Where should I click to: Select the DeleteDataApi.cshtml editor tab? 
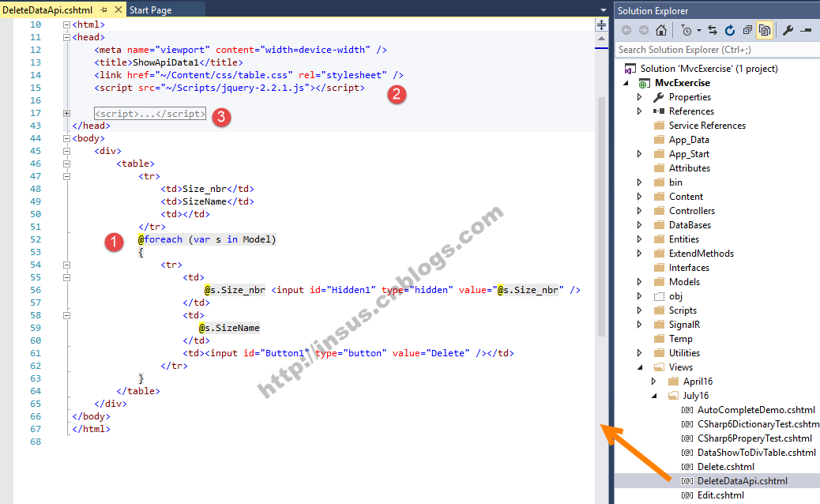pyautogui.click(x=47, y=10)
